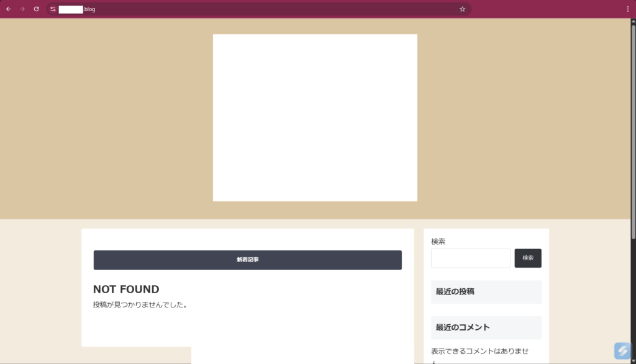
Task: Click the scrollbar up arrow
Action: 632,22
